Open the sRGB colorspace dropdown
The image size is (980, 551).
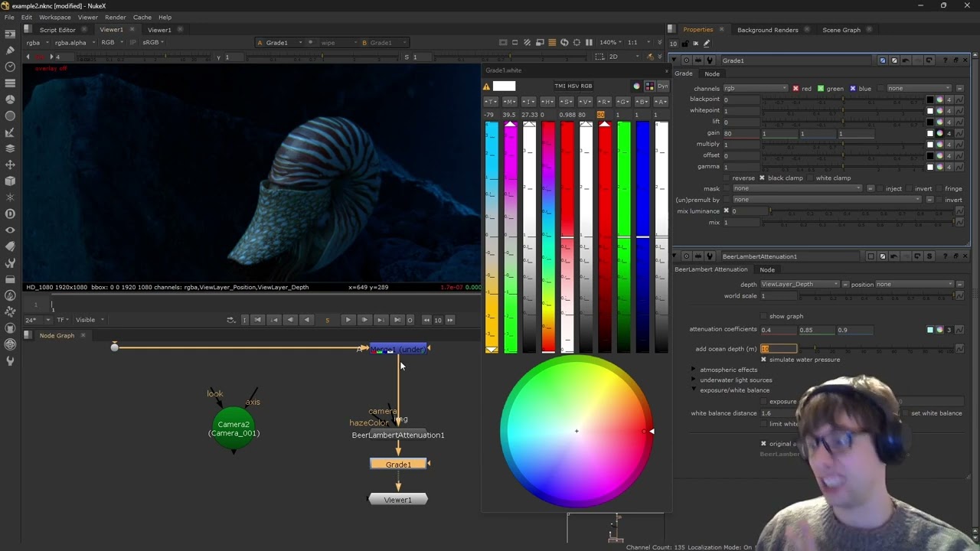pos(152,43)
